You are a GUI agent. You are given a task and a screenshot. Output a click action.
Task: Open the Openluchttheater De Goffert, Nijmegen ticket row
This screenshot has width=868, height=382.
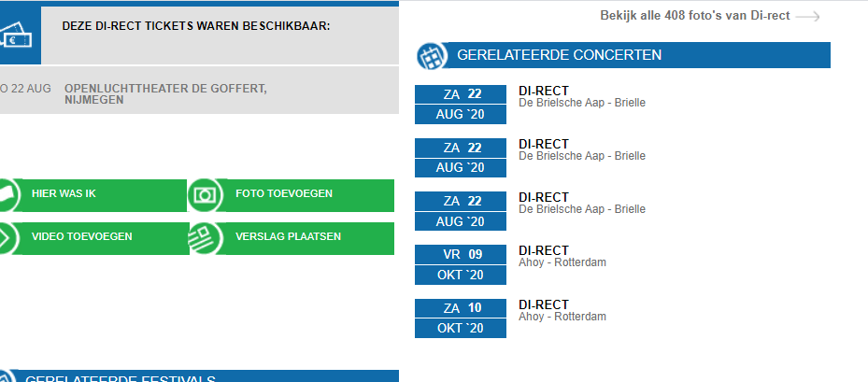[x=165, y=94]
